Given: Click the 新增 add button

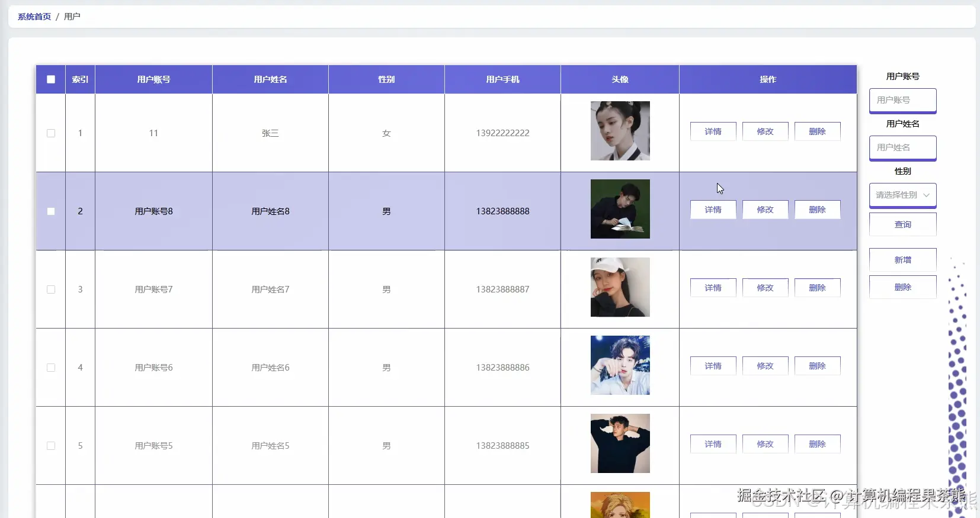Looking at the screenshot, I should pos(902,260).
